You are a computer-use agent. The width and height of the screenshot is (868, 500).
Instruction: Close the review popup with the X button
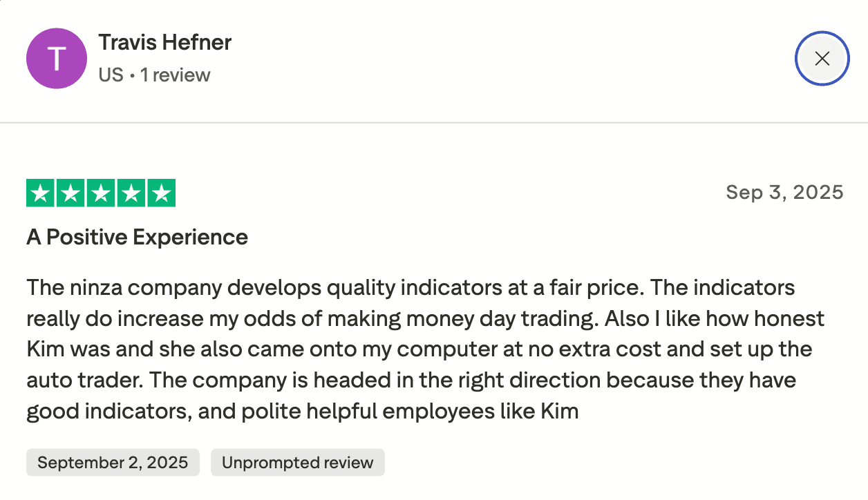point(822,59)
